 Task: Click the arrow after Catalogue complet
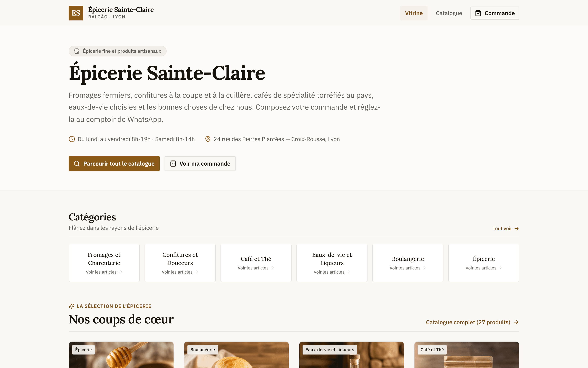(516, 322)
